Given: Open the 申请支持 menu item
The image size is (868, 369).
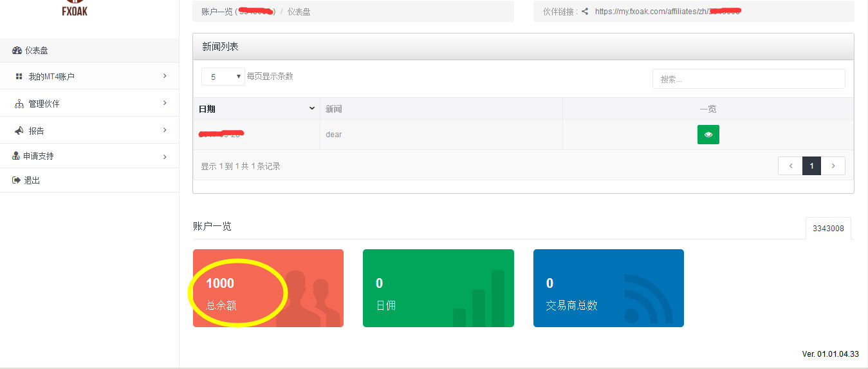Looking at the screenshot, I should 89,156.
